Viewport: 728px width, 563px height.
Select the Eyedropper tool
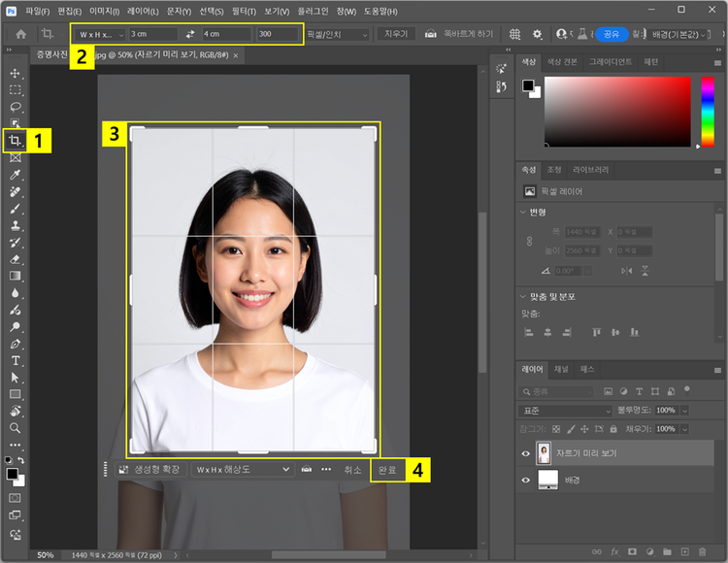coord(16,176)
